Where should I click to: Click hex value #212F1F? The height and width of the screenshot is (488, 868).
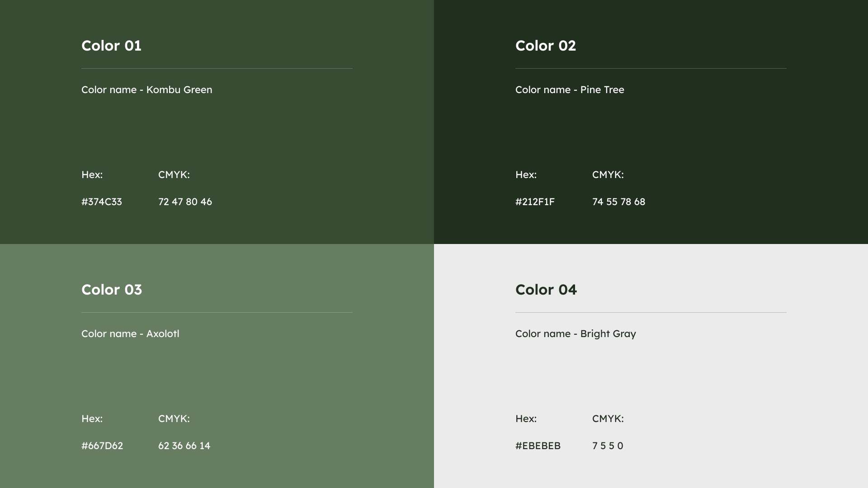[x=535, y=202]
